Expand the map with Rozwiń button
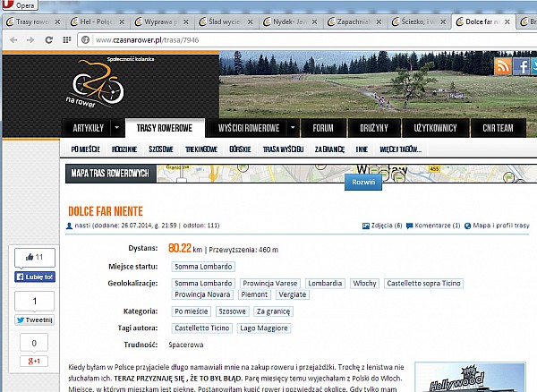This screenshot has height=392, width=537. (363, 181)
